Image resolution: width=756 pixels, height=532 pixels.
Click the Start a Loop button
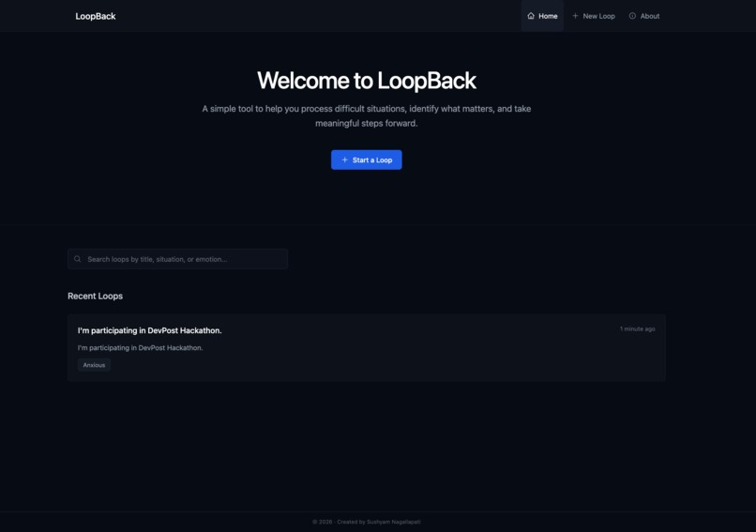[x=367, y=160]
